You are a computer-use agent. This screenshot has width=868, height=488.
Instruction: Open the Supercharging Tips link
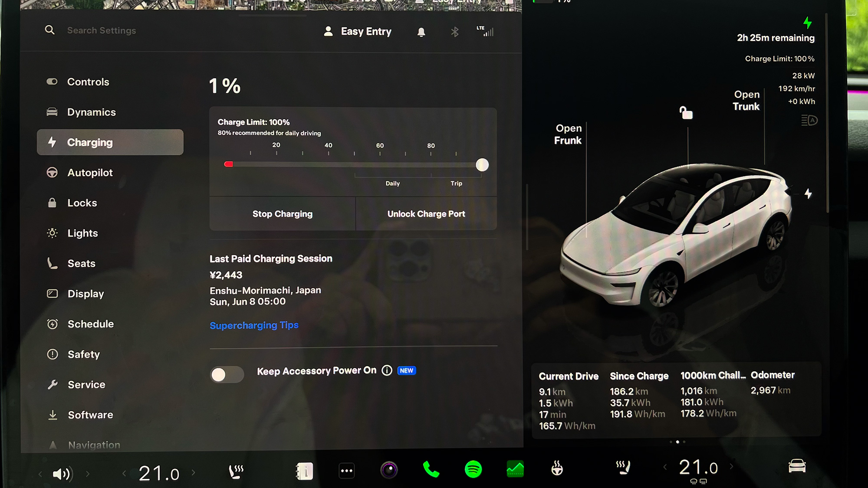pyautogui.click(x=254, y=325)
